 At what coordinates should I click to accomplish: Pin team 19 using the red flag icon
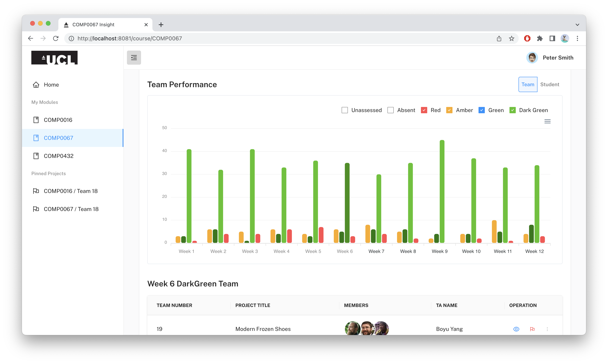(532, 329)
